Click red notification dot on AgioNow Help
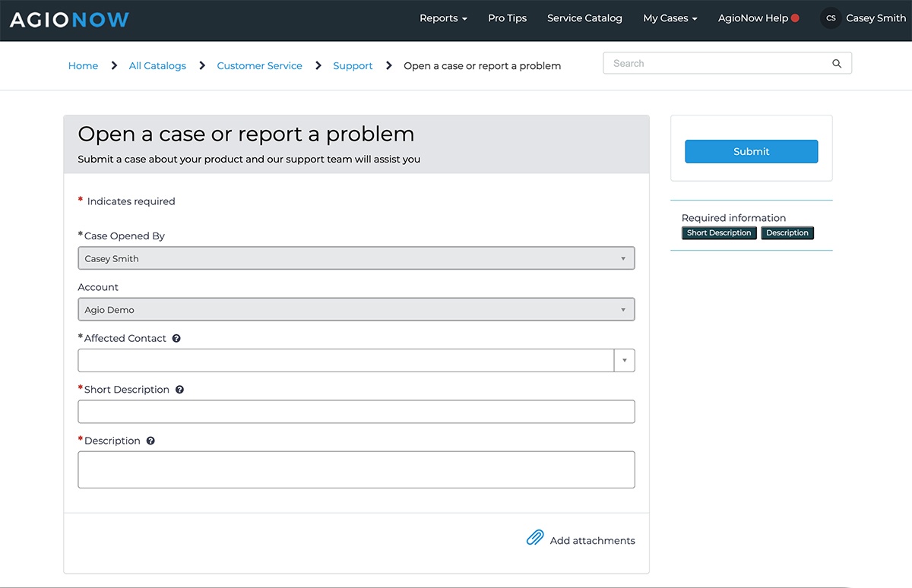Viewport: 912px width, 588px height. coord(795,18)
